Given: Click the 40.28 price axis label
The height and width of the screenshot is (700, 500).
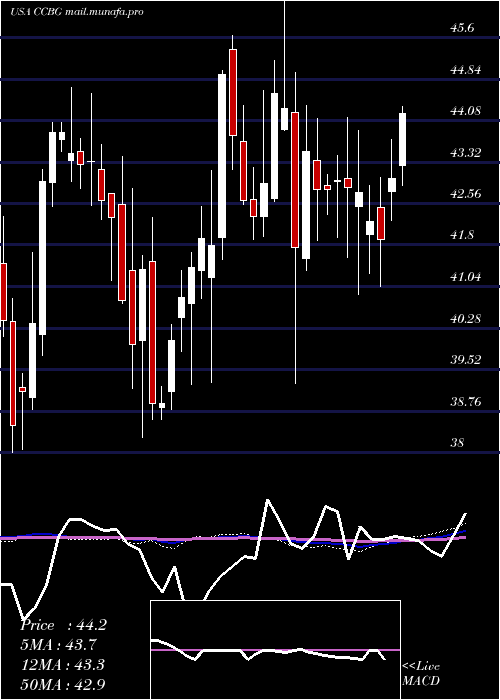Looking at the screenshot, I should coord(467,318).
